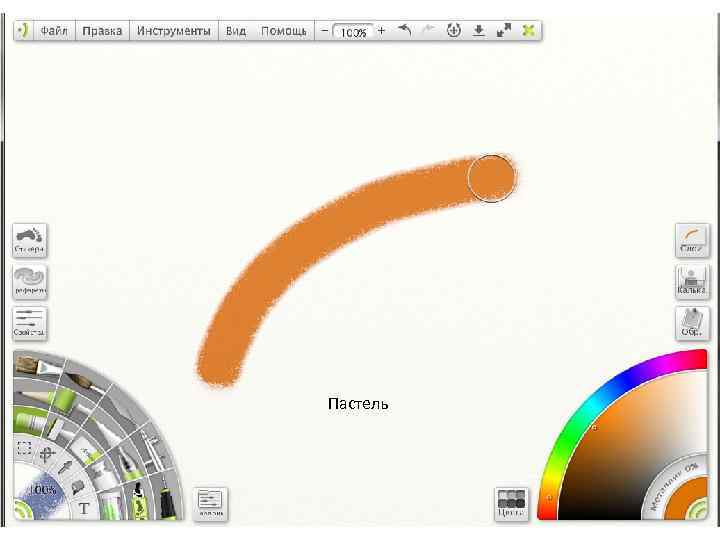
Task: Open the Наборы presets panel
Action: coord(210,504)
